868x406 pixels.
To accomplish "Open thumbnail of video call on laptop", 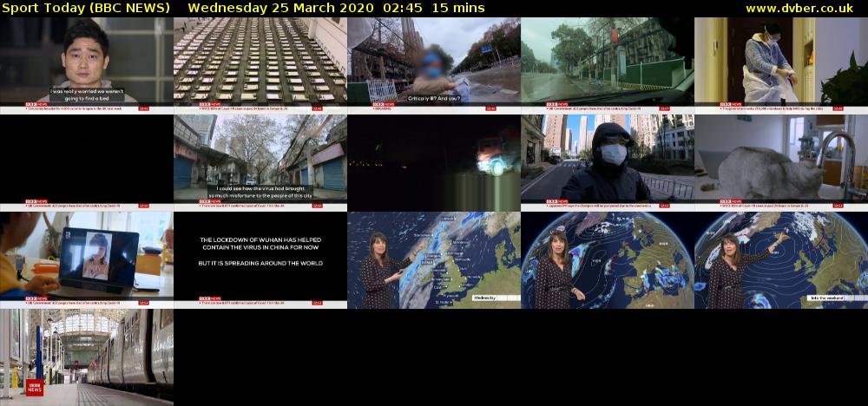I will coord(86,260).
